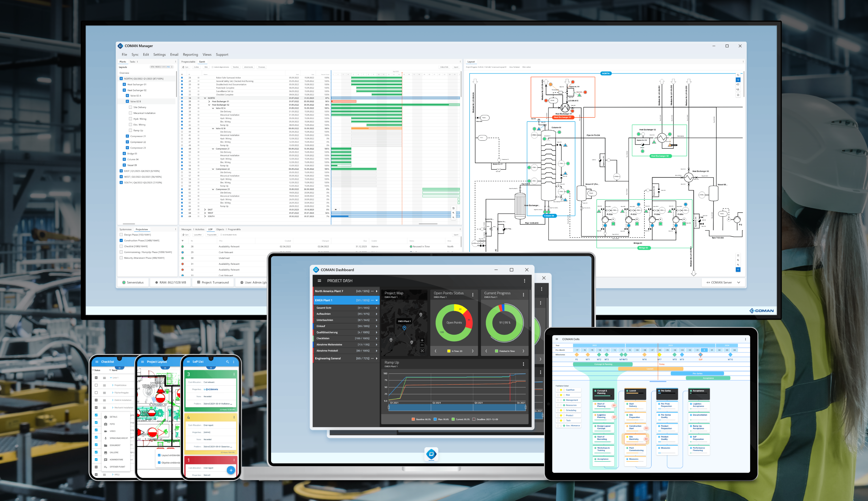868x501 pixels.
Task: Open the Settings menu in COMAN Manager
Action: pyautogui.click(x=159, y=54)
